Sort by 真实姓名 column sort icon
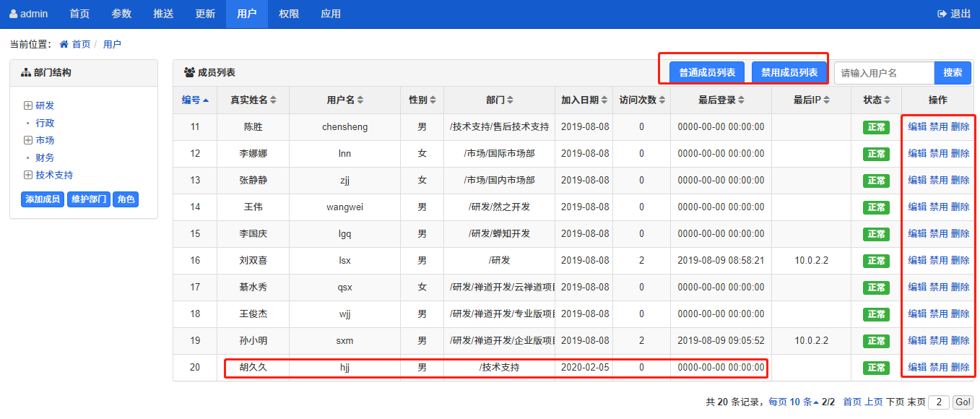 (273, 100)
